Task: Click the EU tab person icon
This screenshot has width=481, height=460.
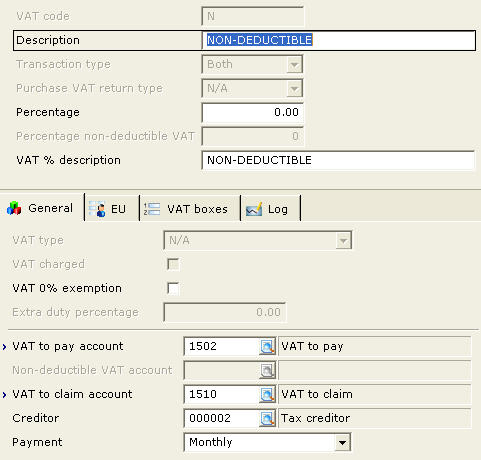Action: [x=98, y=209]
